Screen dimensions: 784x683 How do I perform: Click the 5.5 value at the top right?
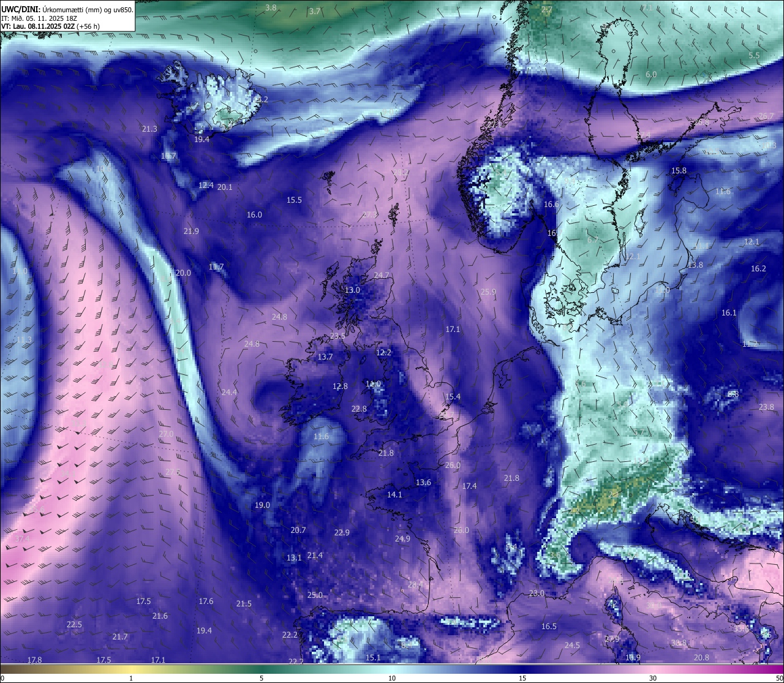[754, 55]
